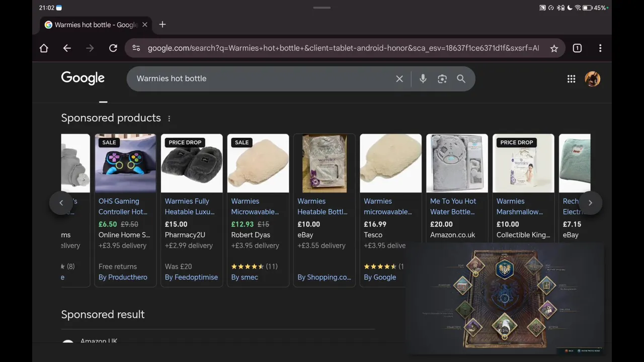The image size is (644, 362).
Task: Check battery status at 45%
Action: [x=595, y=8]
